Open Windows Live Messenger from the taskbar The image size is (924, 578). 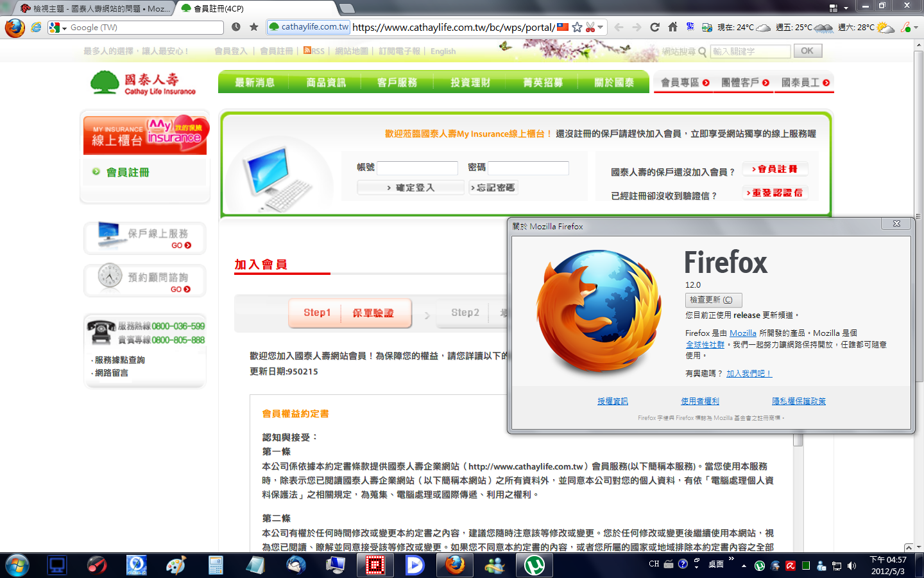pos(495,565)
